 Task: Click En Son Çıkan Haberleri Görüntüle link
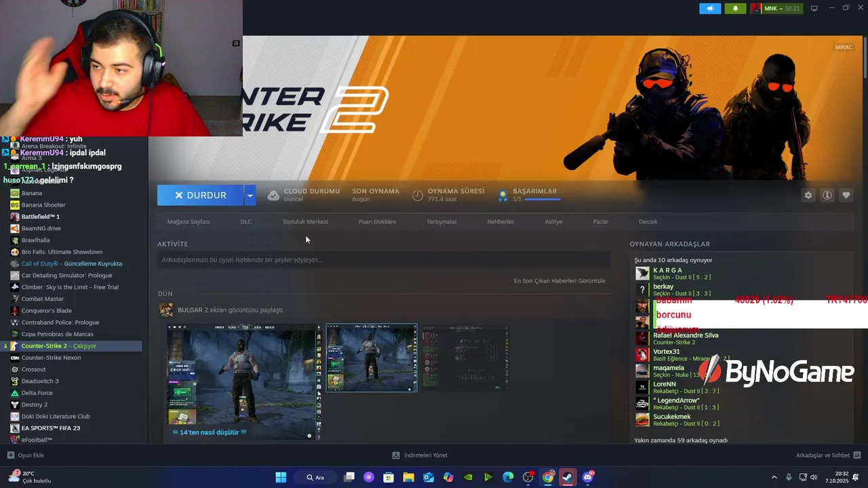[x=559, y=281]
